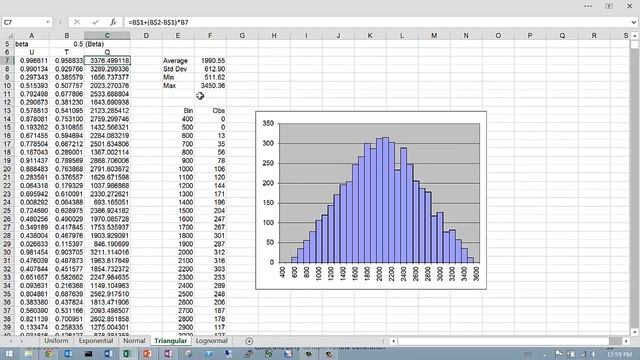This screenshot has height=360, width=640.
Task: Select the Triangular sheet tab
Action: [x=171, y=341]
